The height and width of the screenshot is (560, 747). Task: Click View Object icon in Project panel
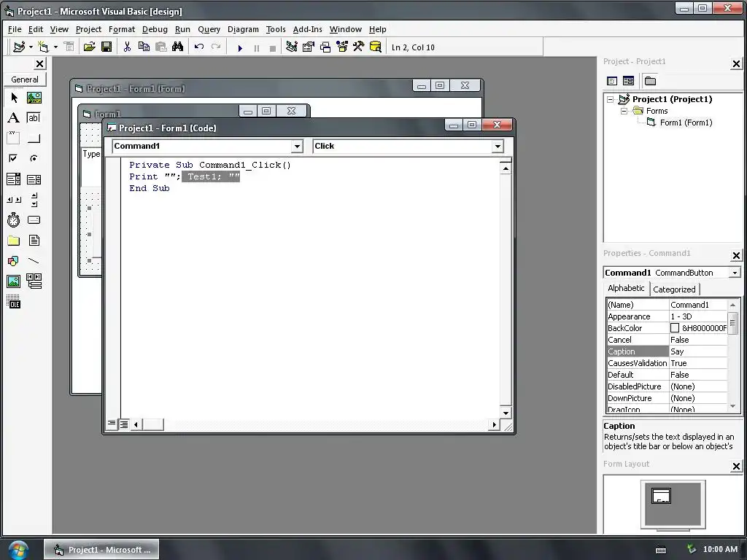click(x=628, y=81)
